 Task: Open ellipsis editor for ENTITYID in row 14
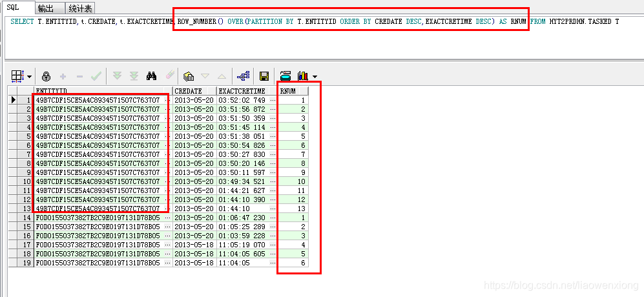[x=167, y=218]
